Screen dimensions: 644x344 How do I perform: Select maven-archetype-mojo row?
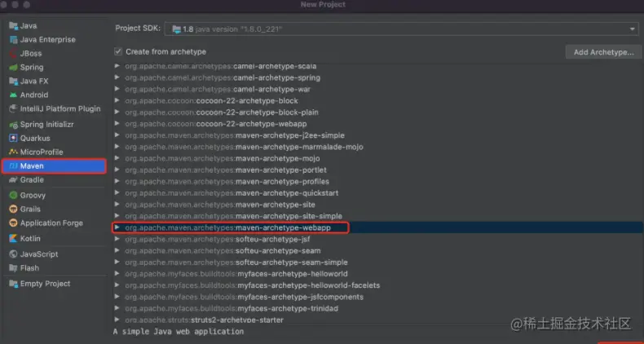click(x=378, y=158)
